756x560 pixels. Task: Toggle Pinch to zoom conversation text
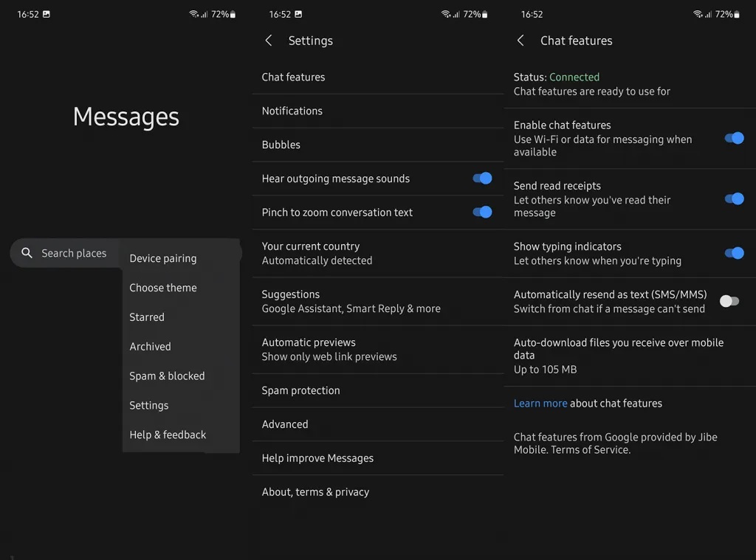[x=482, y=212]
